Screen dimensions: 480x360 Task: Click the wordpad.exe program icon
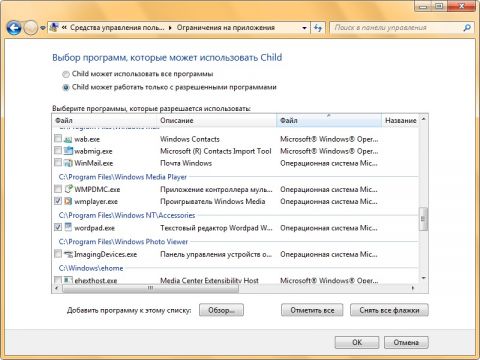68,227
